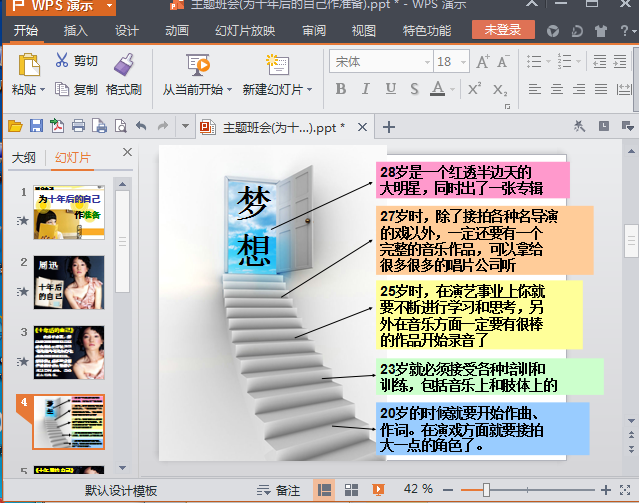
Task: Justify text alignment
Action: 601,89
